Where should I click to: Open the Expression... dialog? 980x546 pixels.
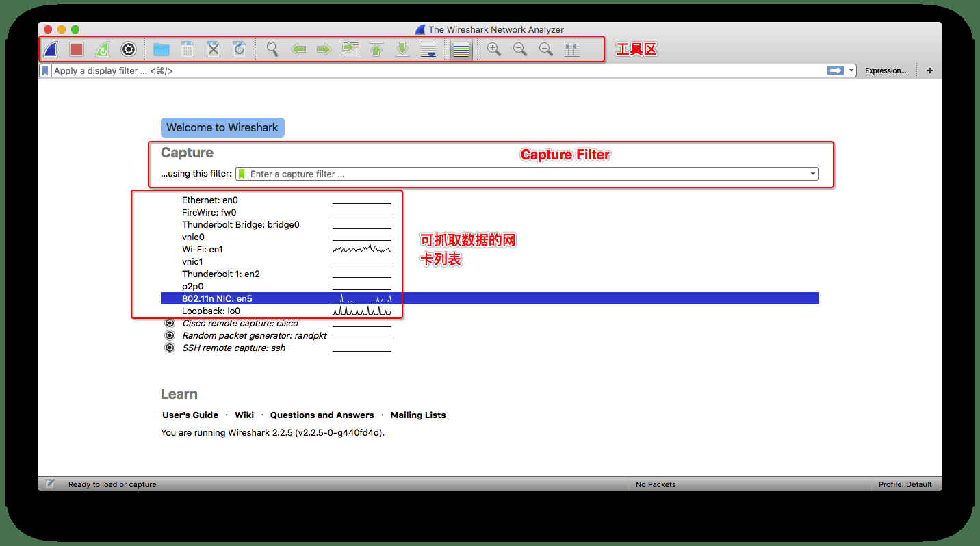pos(886,70)
